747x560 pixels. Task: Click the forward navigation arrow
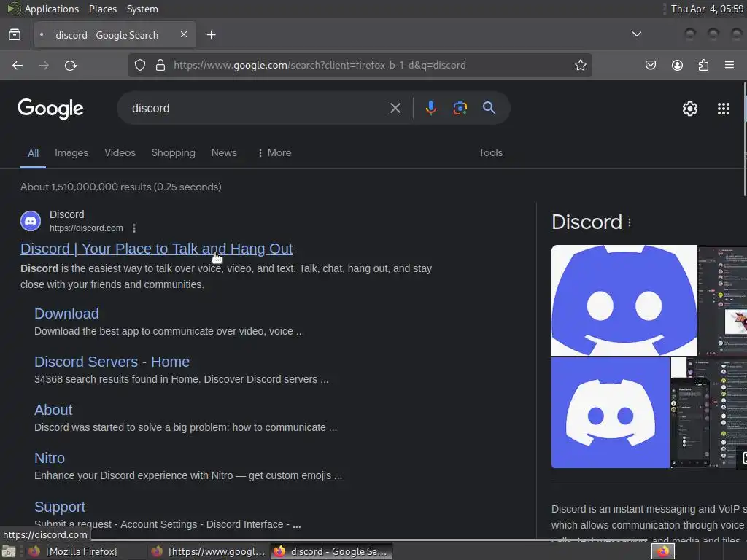(44, 65)
